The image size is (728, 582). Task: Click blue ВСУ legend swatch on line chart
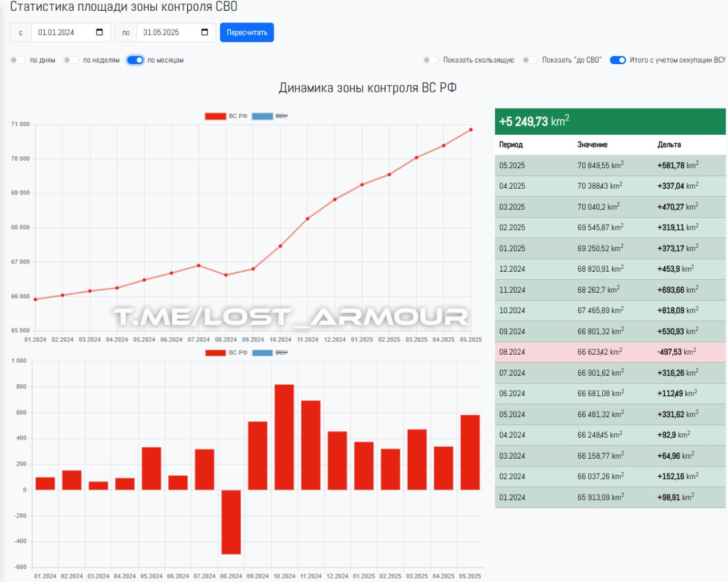[262, 116]
